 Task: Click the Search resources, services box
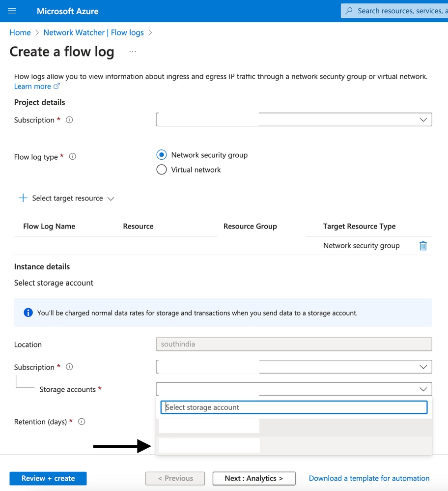394,11
